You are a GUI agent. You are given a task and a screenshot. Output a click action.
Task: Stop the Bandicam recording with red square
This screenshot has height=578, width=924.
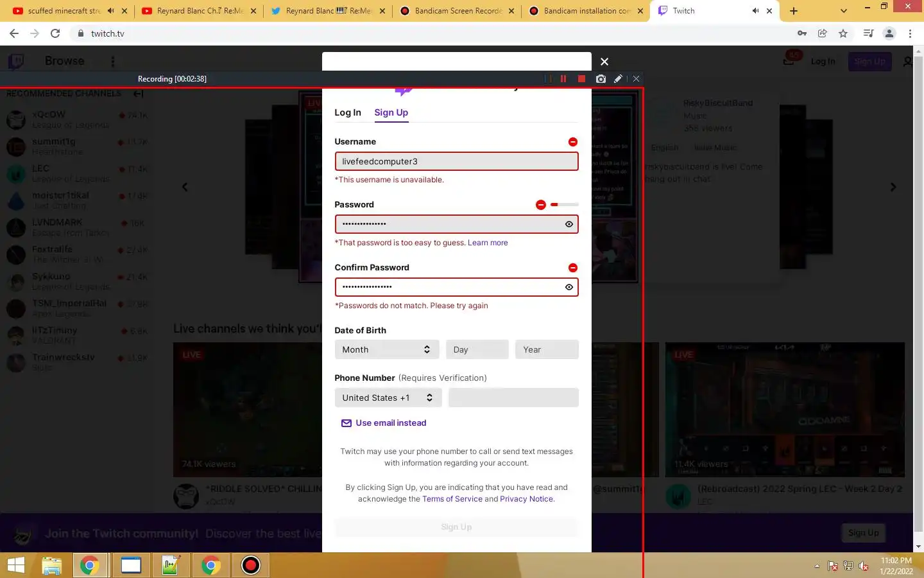point(581,78)
